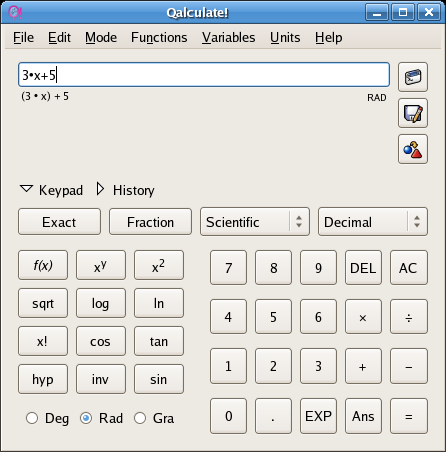
Task: Click keypad digit 3
Action: click(x=319, y=366)
